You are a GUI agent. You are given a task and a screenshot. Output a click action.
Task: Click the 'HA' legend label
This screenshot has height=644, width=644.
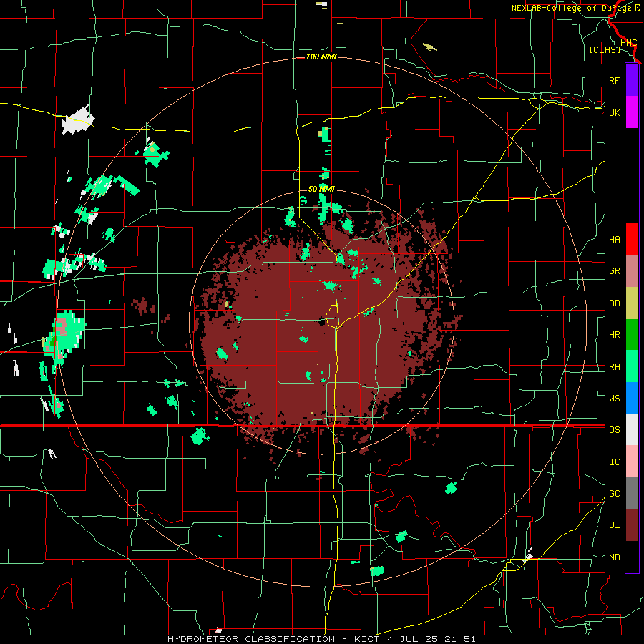(614, 240)
